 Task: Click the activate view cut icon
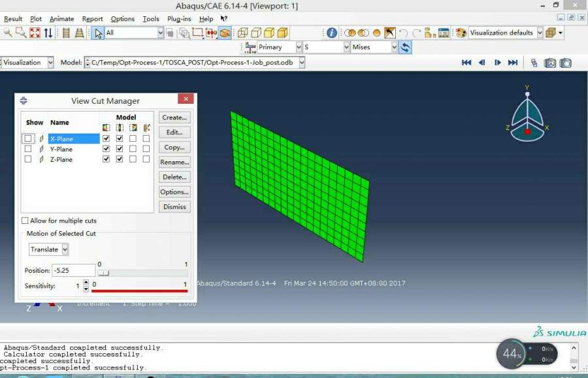225,33
